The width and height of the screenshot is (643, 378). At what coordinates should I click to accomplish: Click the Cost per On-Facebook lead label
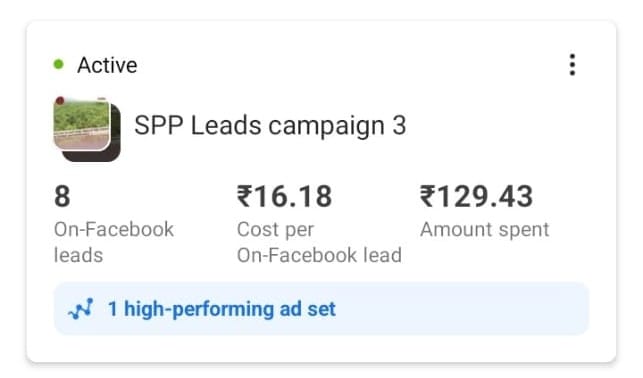[319, 242]
